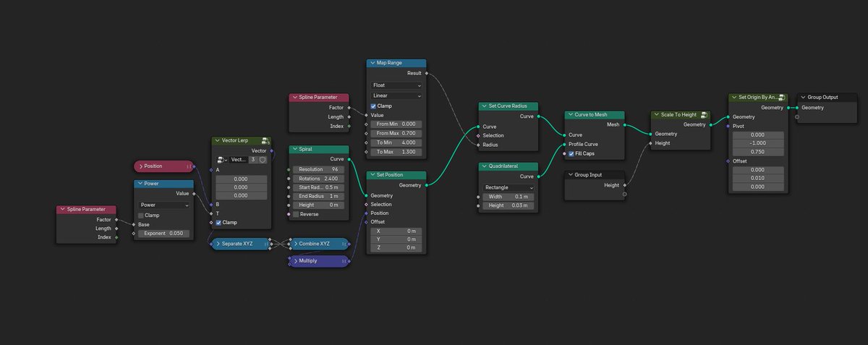Enable Reverse checkbox in Spiral node
868x345 pixels.
tap(295, 214)
